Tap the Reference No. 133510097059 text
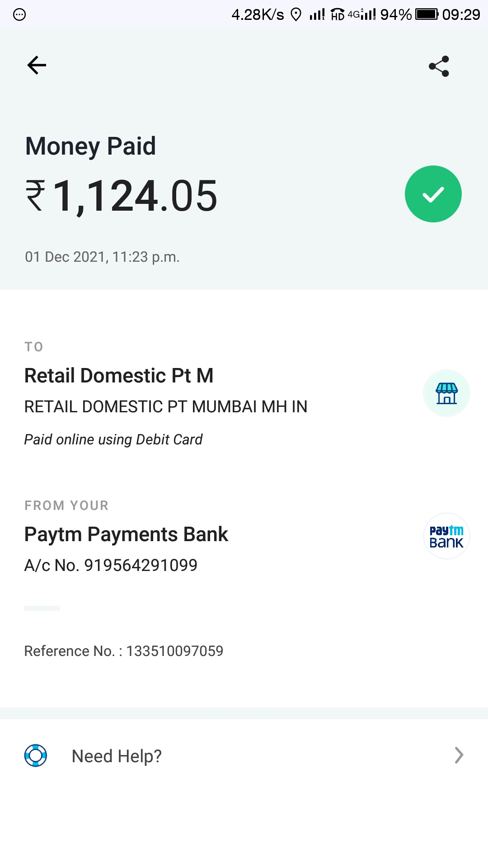This screenshot has width=488, height=868. click(x=124, y=651)
